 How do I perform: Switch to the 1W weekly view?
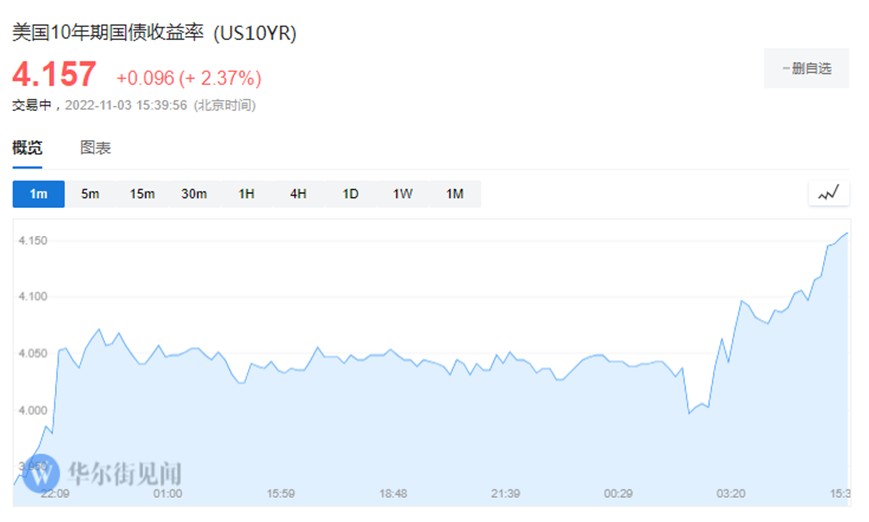click(x=402, y=194)
